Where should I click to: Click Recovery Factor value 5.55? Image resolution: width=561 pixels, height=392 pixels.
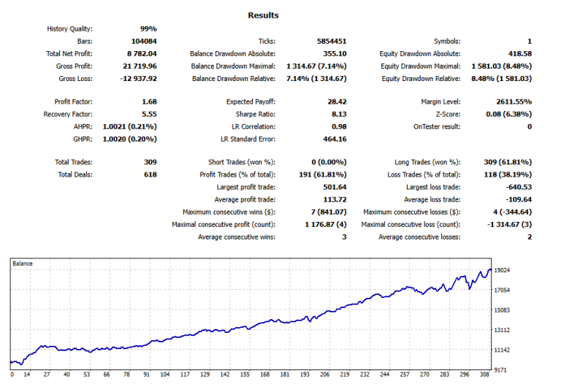click(149, 115)
